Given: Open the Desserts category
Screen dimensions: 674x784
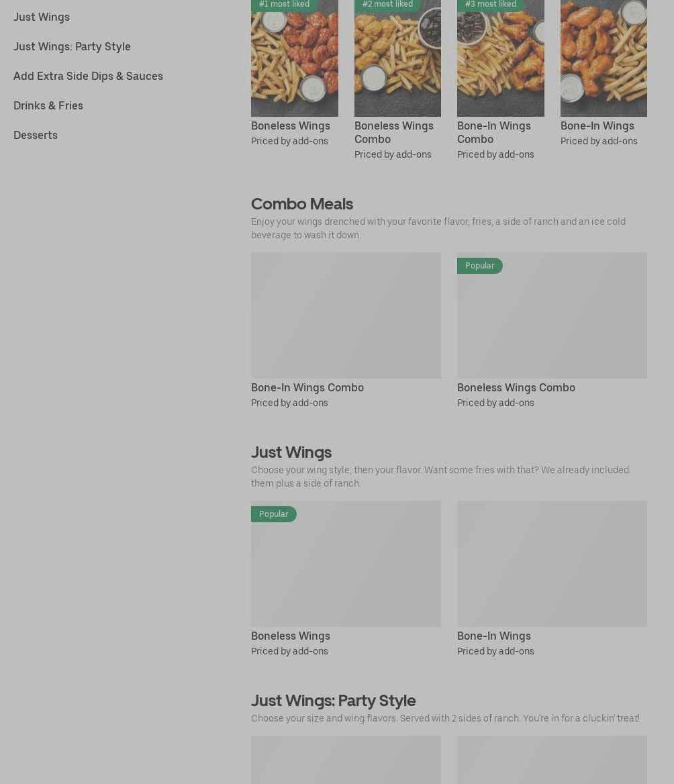Looking at the screenshot, I should point(36,135).
